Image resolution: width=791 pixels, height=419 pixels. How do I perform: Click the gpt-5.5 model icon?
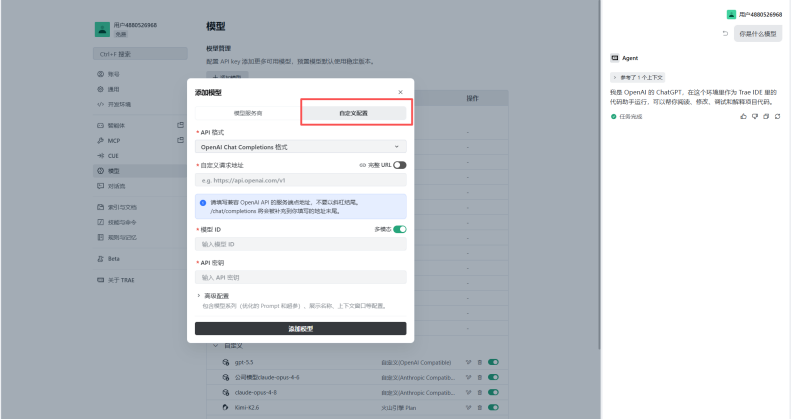[225, 362]
